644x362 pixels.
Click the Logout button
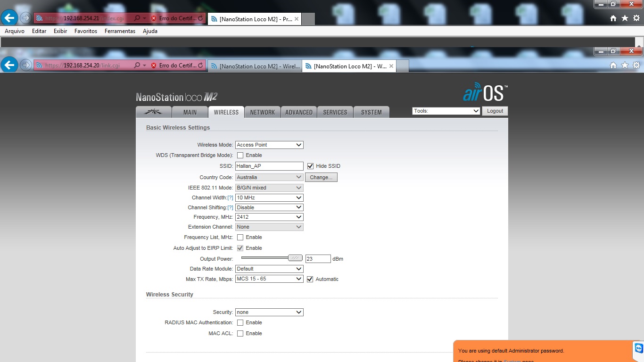click(495, 111)
